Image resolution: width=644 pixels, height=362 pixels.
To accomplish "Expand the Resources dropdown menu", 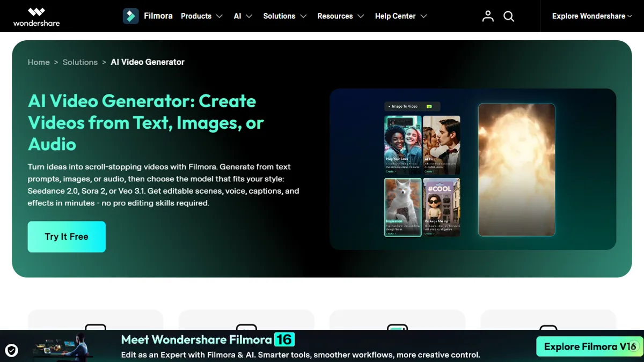I will (341, 16).
